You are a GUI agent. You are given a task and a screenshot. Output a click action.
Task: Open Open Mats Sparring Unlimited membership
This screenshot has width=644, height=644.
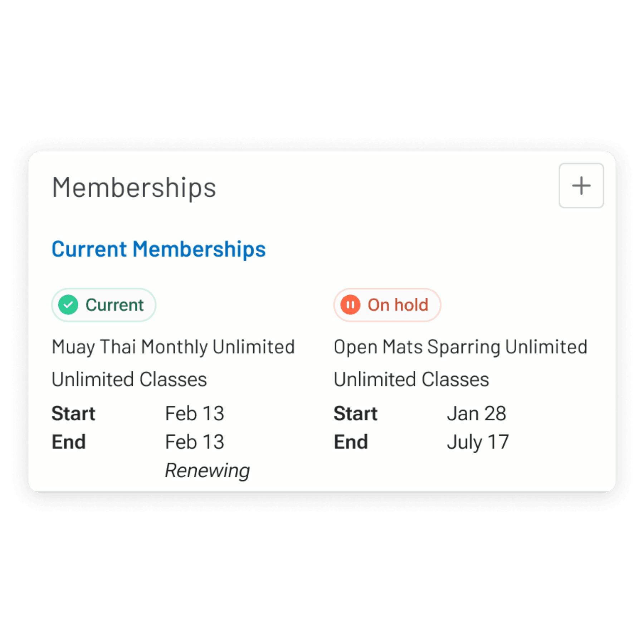coord(460,347)
